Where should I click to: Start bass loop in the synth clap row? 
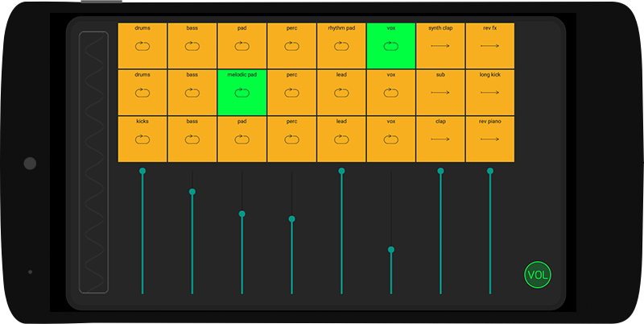(192, 46)
